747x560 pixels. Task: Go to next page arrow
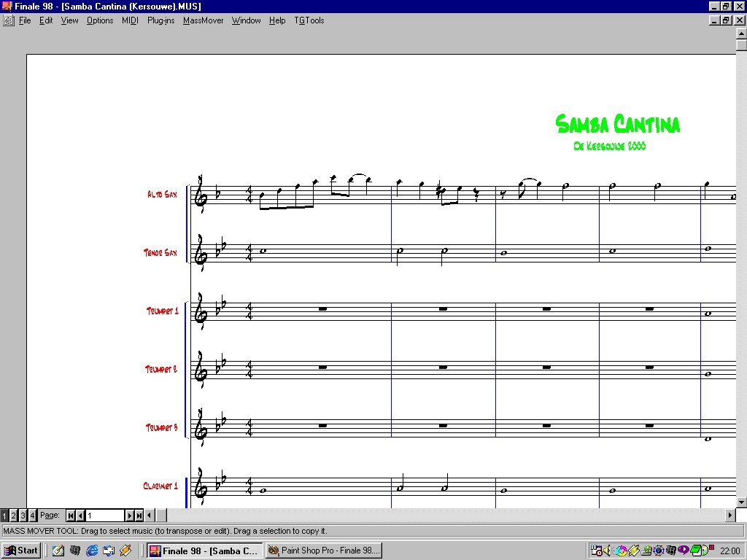(x=130, y=516)
